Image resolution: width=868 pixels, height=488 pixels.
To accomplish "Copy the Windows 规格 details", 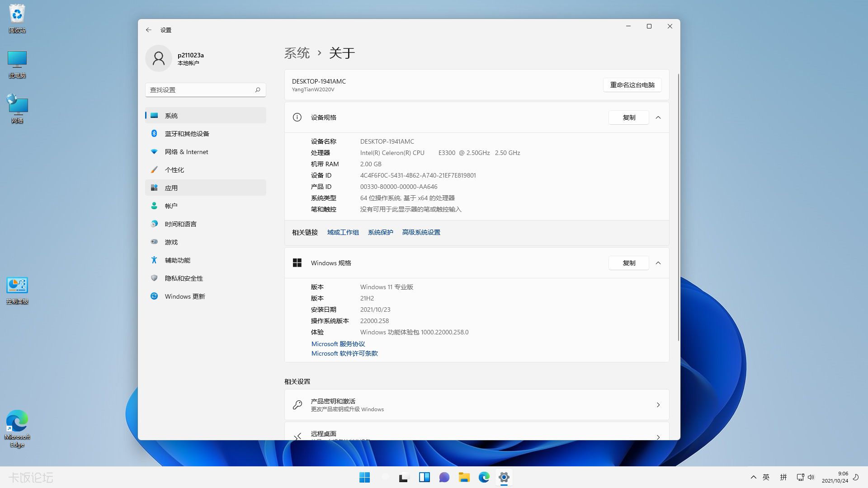I will (x=629, y=263).
